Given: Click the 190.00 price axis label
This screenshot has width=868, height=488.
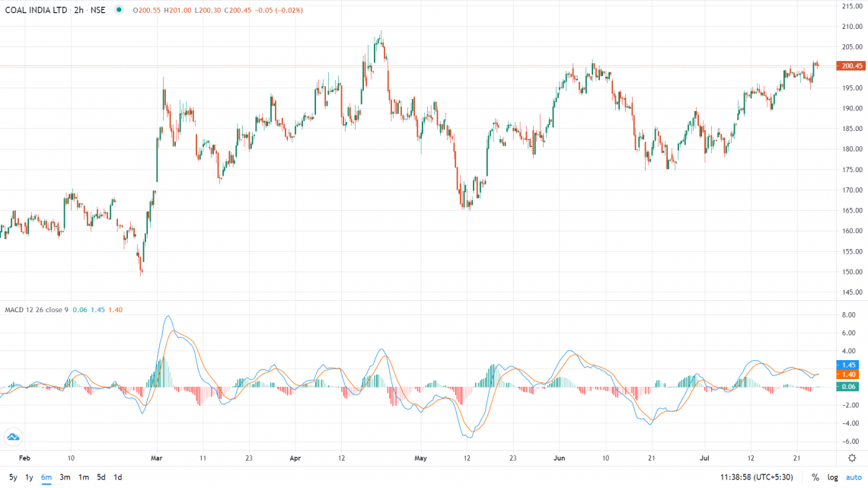Looking at the screenshot, I should click(x=852, y=108).
